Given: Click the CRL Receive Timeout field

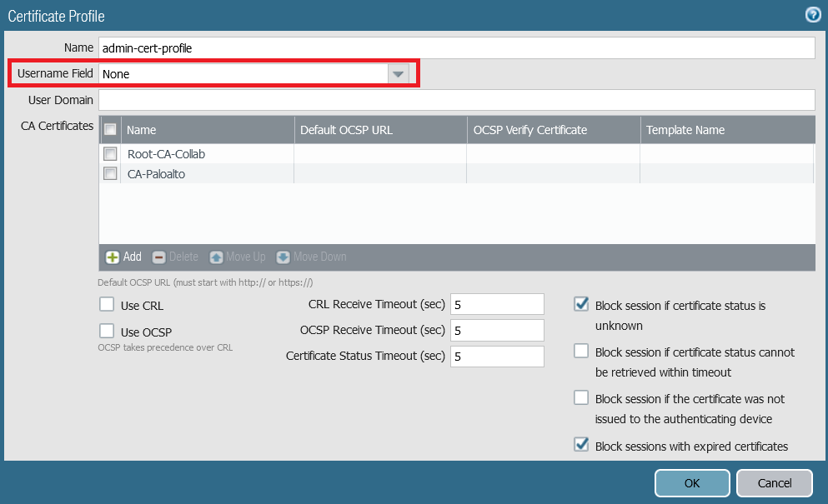Looking at the screenshot, I should (x=497, y=305).
